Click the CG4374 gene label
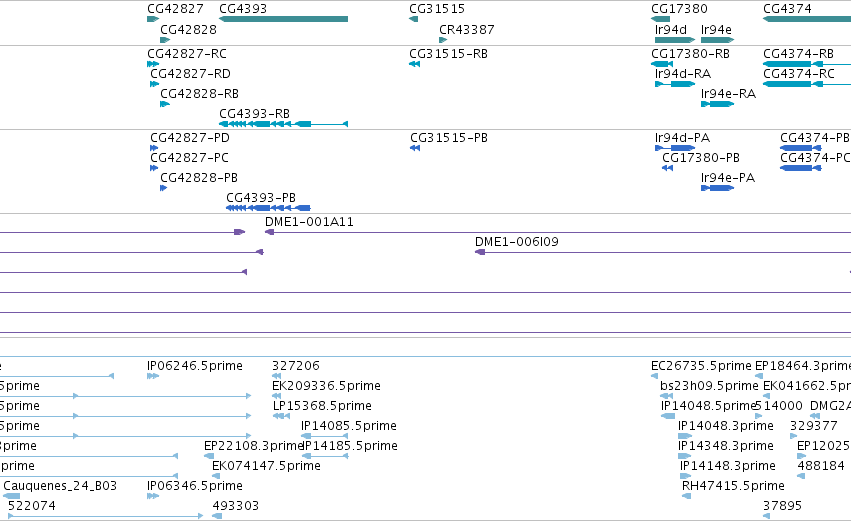The height and width of the screenshot is (521, 851). click(788, 9)
